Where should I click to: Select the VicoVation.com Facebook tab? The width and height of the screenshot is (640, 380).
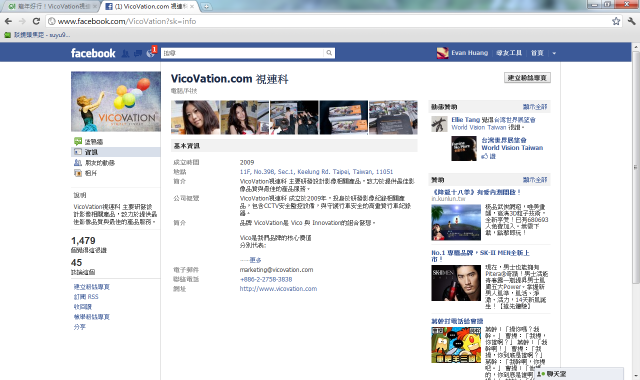pyautogui.click(x=149, y=6)
